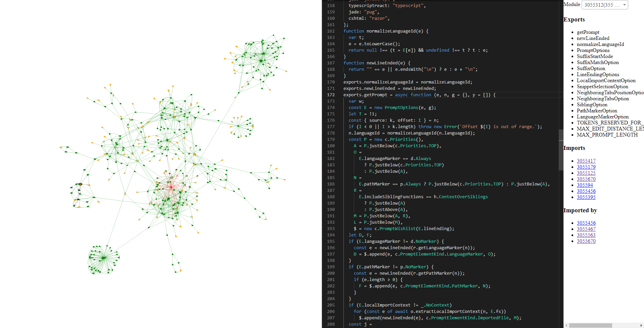Viewport: 644px width, 328px height.
Task: Click the horizontal scrollbar thumb in side panel
Action: coord(590,325)
